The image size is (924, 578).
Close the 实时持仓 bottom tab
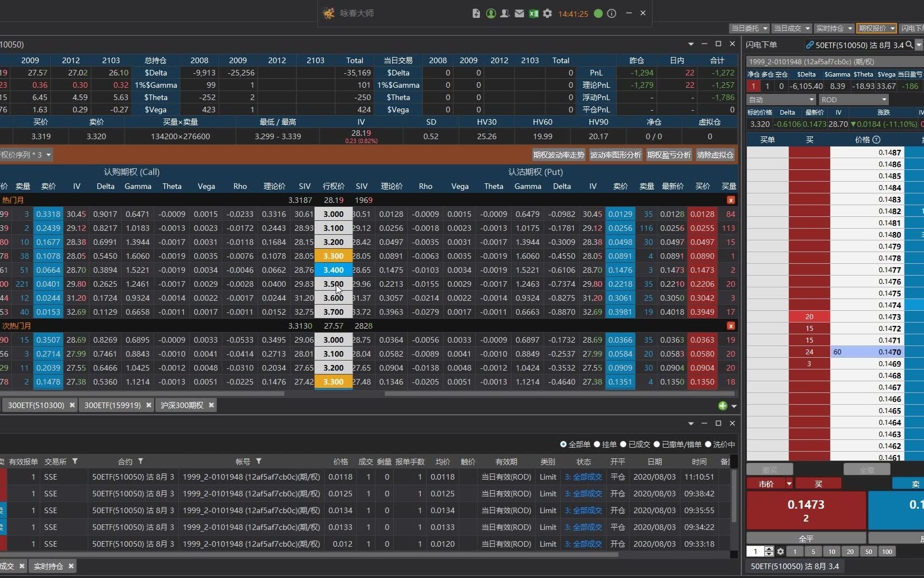point(71,566)
